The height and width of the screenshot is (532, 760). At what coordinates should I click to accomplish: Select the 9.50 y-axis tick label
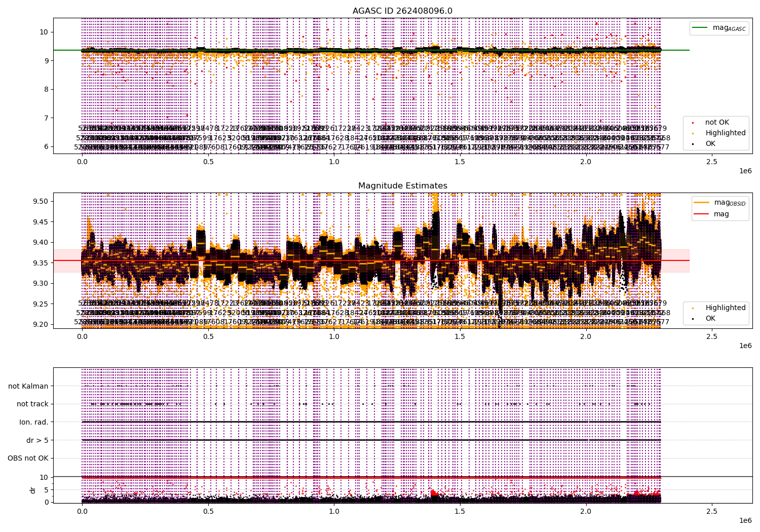41,201
